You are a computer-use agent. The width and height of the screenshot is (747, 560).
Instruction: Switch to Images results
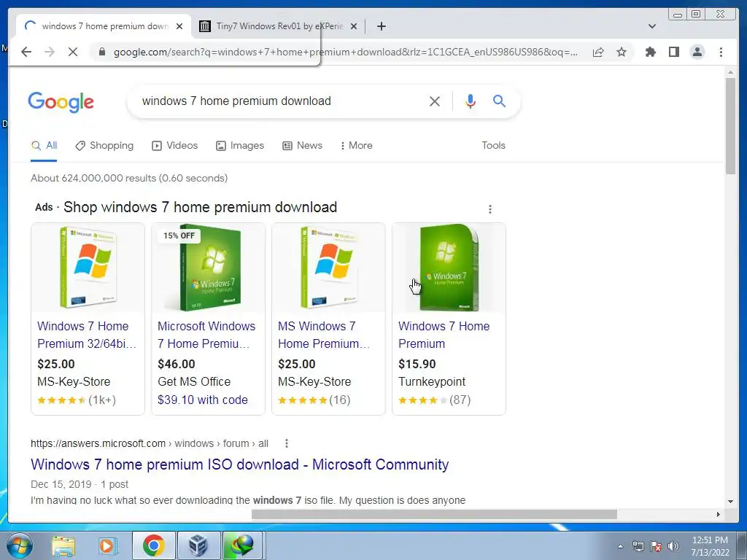[239, 146]
